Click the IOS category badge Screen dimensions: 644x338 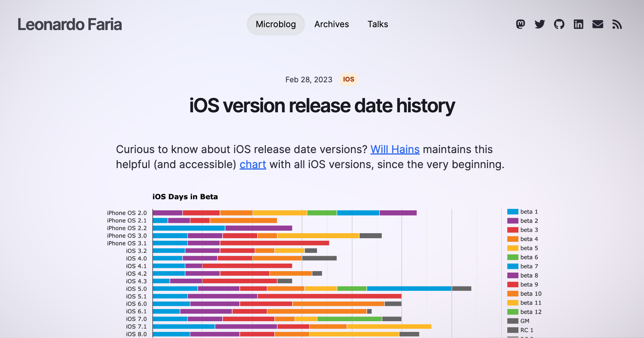(348, 79)
